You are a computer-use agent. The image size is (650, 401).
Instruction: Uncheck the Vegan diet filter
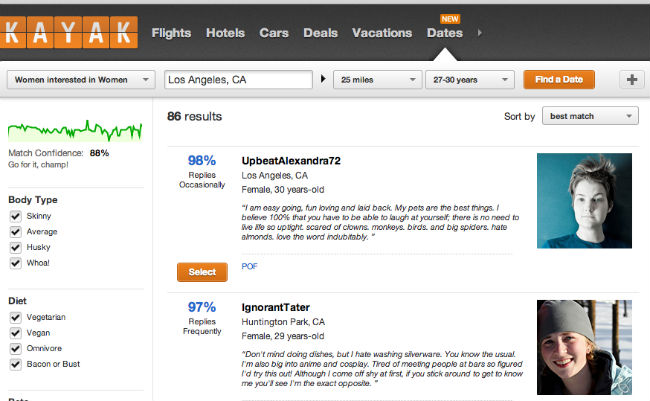(15, 333)
